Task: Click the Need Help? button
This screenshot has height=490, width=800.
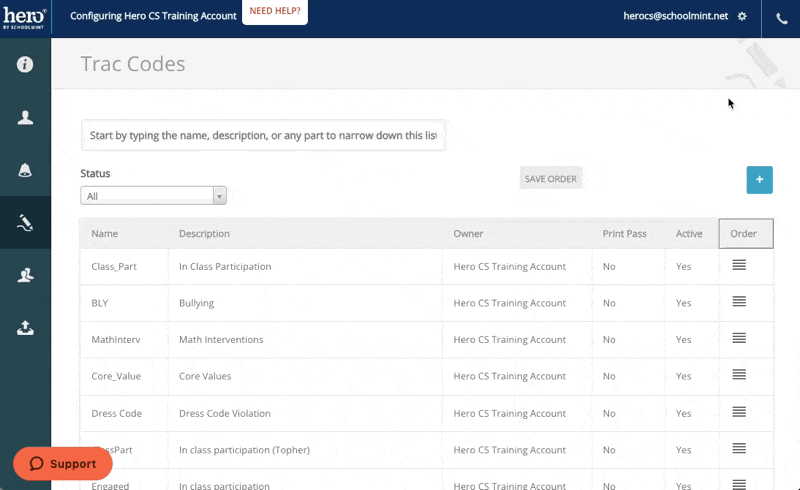Action: [x=275, y=13]
